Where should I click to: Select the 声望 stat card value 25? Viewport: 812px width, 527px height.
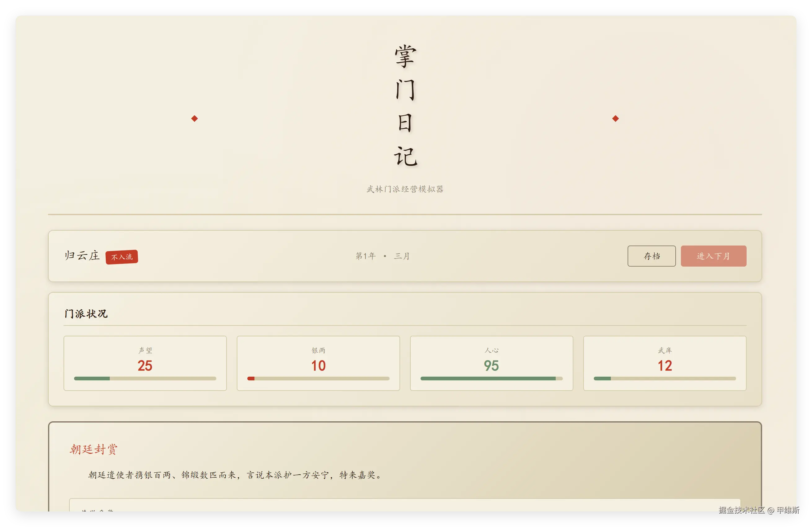(145, 365)
